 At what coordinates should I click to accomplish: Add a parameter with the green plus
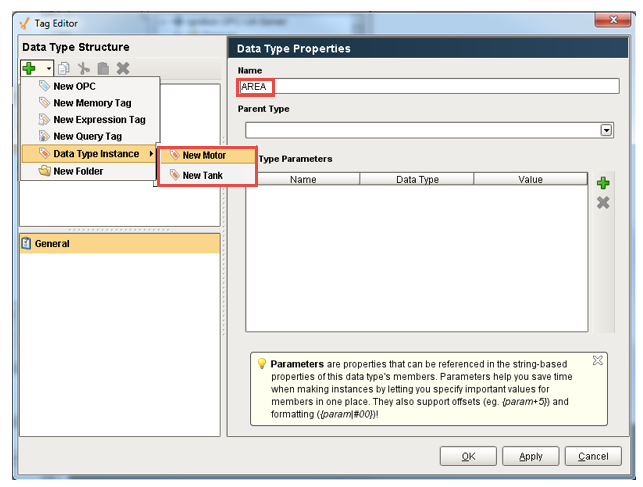point(603,183)
